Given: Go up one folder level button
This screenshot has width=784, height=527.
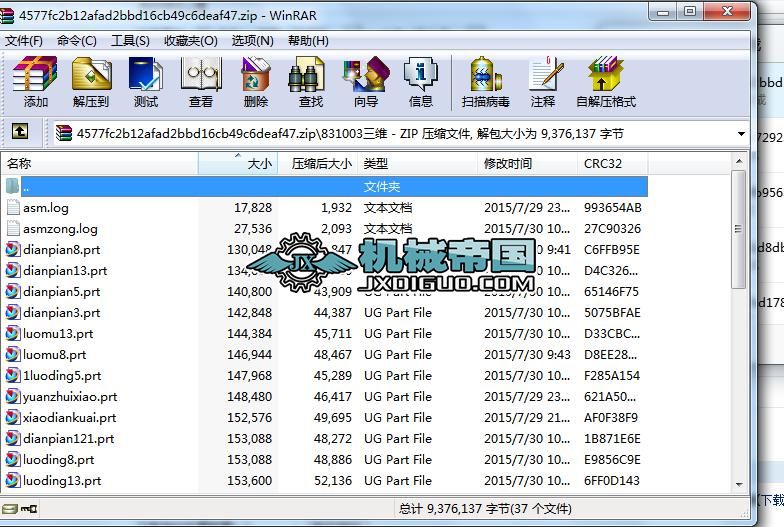Looking at the screenshot, I should point(20,132).
